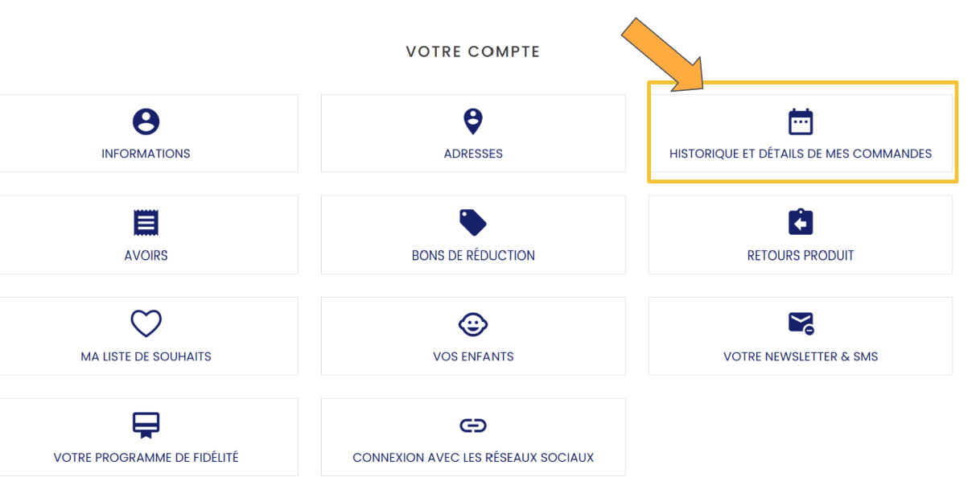Click the heart icon for wishlist
This screenshot has width=980, height=502.
pyautogui.click(x=146, y=323)
